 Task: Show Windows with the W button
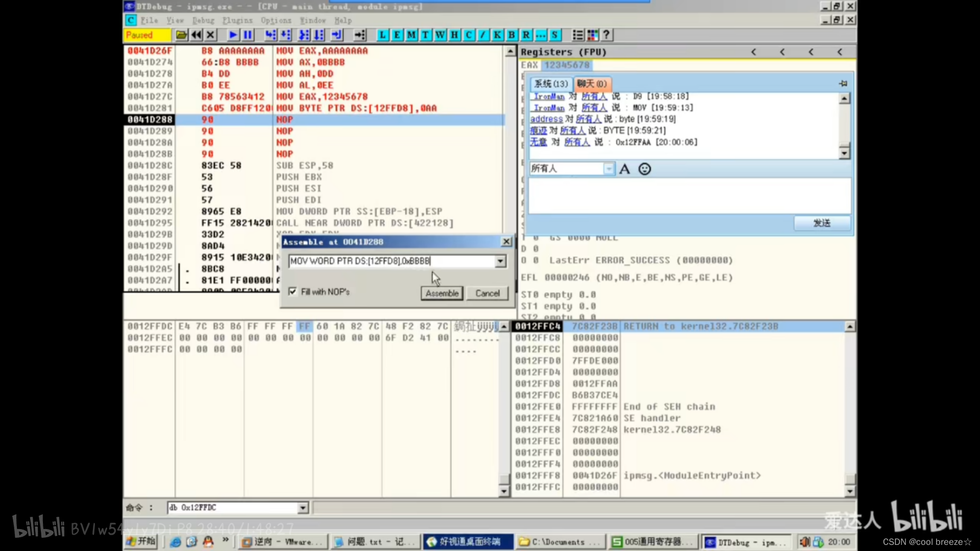(x=440, y=35)
